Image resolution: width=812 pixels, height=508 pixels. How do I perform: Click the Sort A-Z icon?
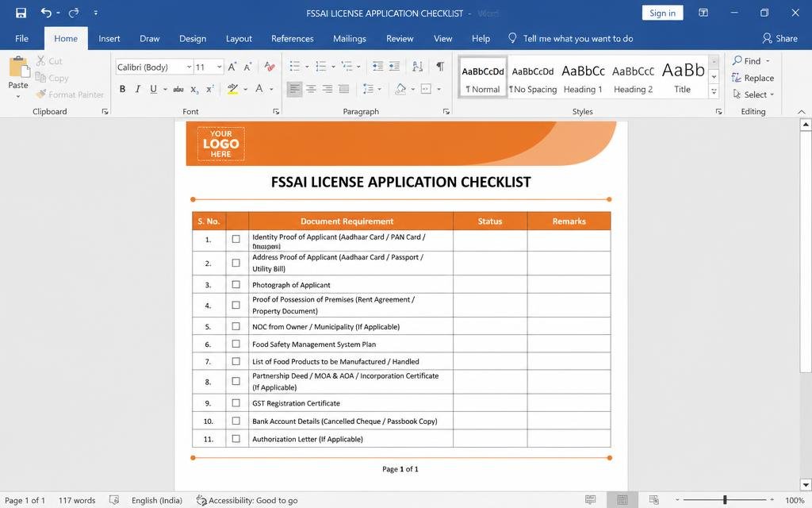point(417,67)
